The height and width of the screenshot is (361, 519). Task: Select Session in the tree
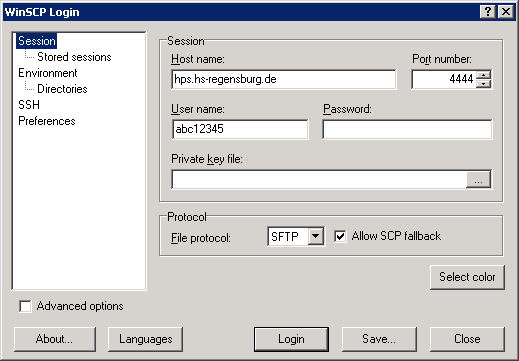pos(37,41)
